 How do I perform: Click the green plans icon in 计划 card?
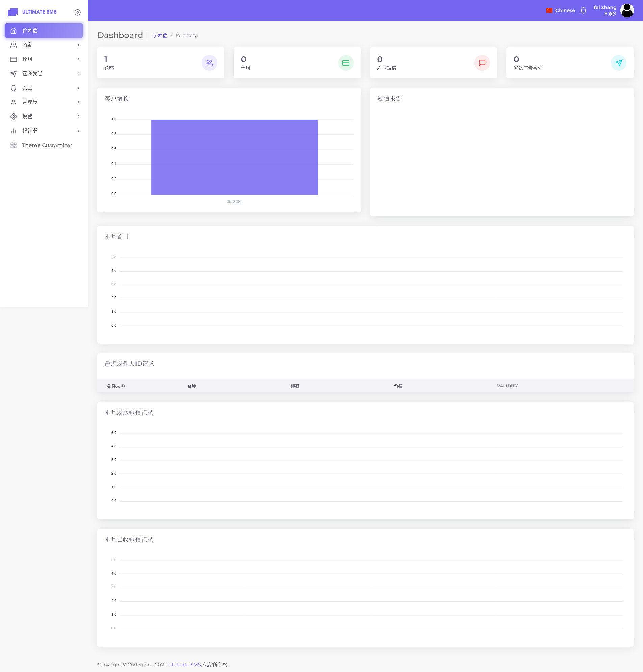pyautogui.click(x=346, y=63)
